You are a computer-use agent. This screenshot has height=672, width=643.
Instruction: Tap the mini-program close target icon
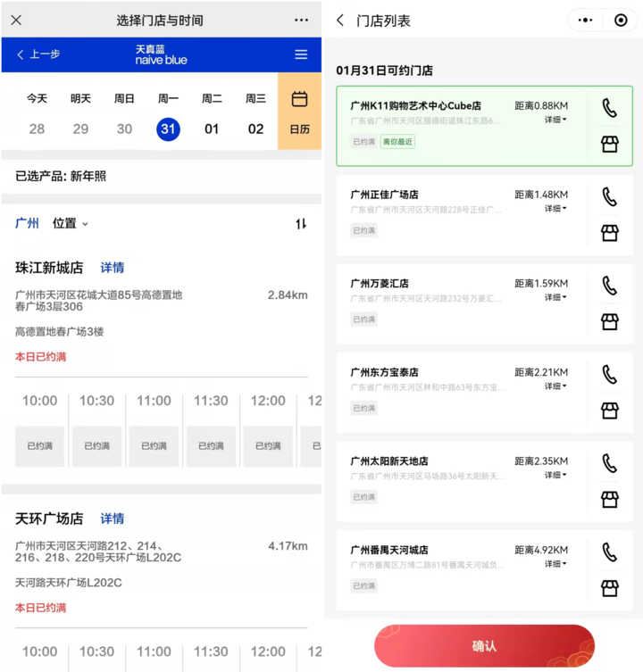pos(621,21)
